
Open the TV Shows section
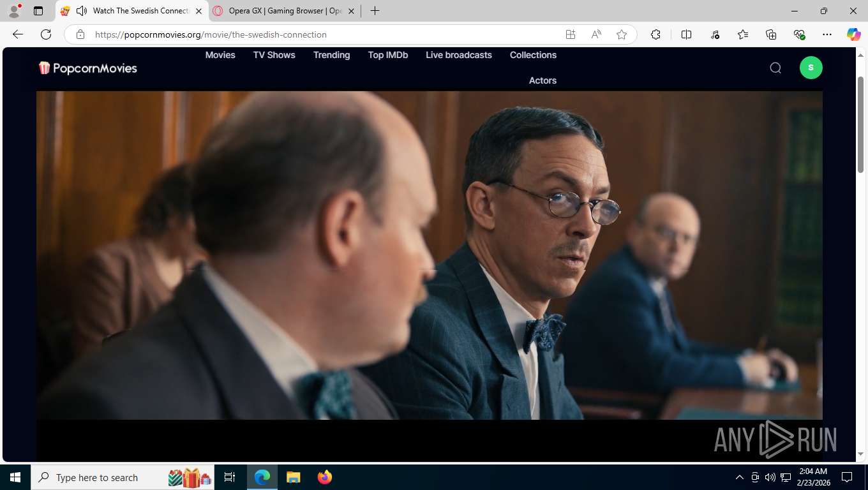[x=274, y=55]
